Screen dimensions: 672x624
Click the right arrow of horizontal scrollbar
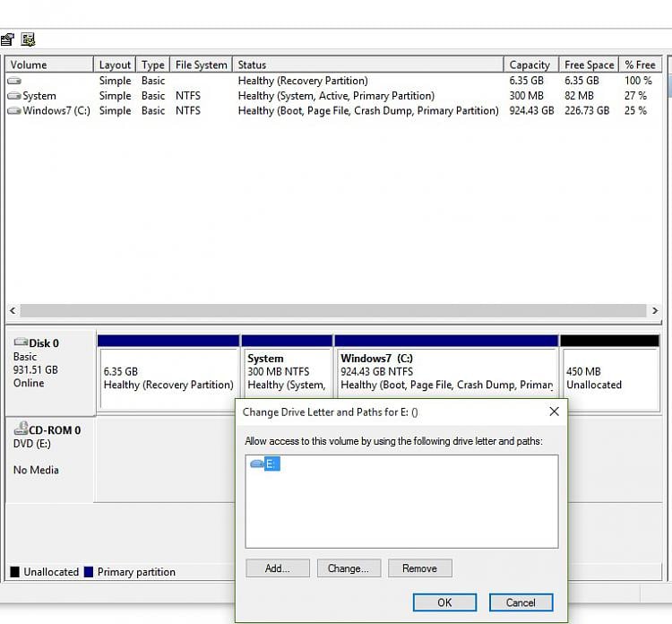coord(655,310)
